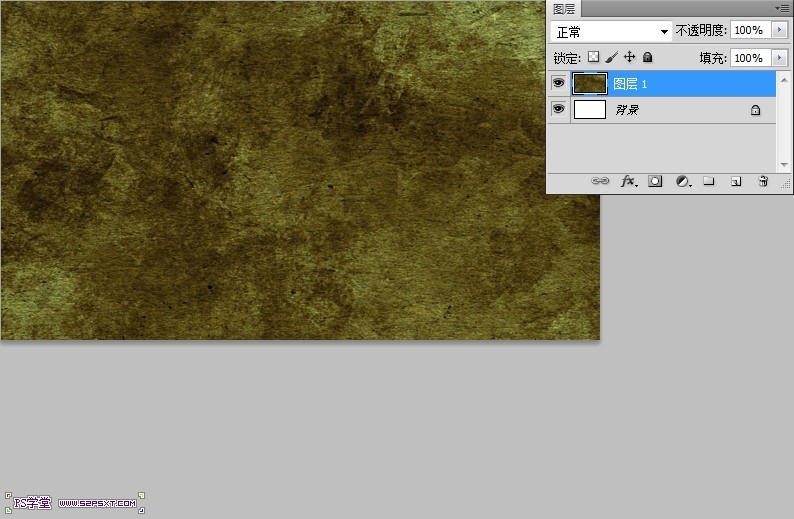This screenshot has width=794, height=519.
Task: Toggle lock transparent pixels
Action: (x=593, y=57)
